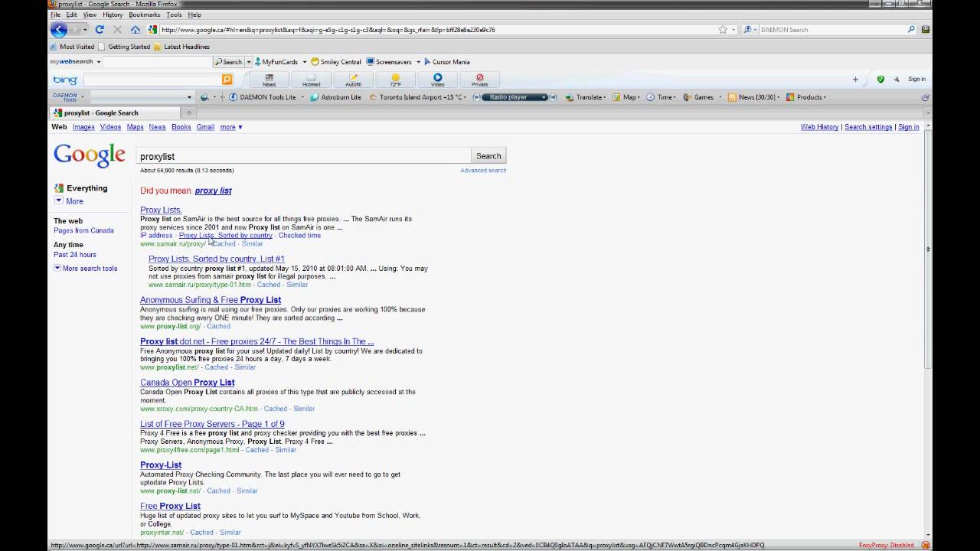Open the 'more' dropdown in Google navigation
This screenshot has height=551, width=980.
(x=231, y=127)
